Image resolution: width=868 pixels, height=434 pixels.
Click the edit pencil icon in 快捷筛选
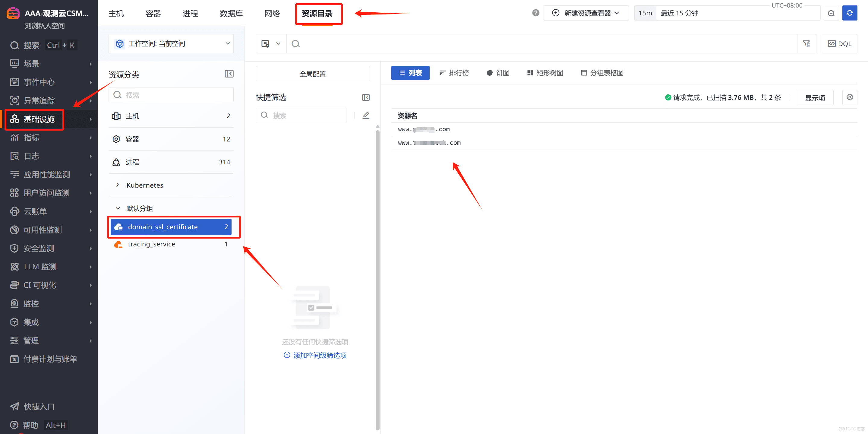click(x=366, y=115)
